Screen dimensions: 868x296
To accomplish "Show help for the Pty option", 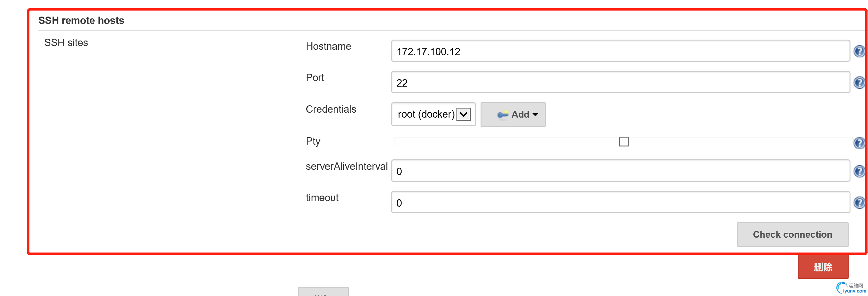I will 859,143.
